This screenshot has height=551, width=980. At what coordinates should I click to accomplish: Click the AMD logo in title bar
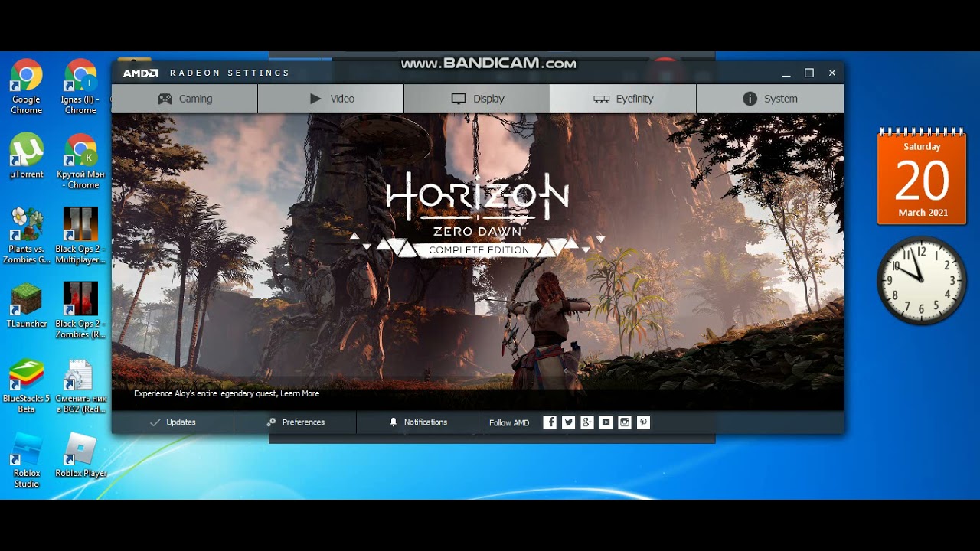(x=140, y=73)
